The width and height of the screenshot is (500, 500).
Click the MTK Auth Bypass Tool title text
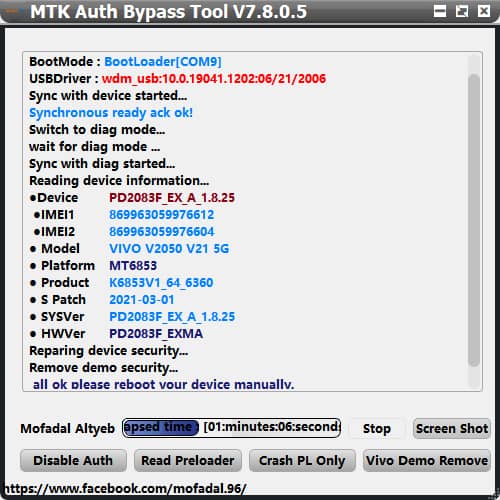point(169,12)
